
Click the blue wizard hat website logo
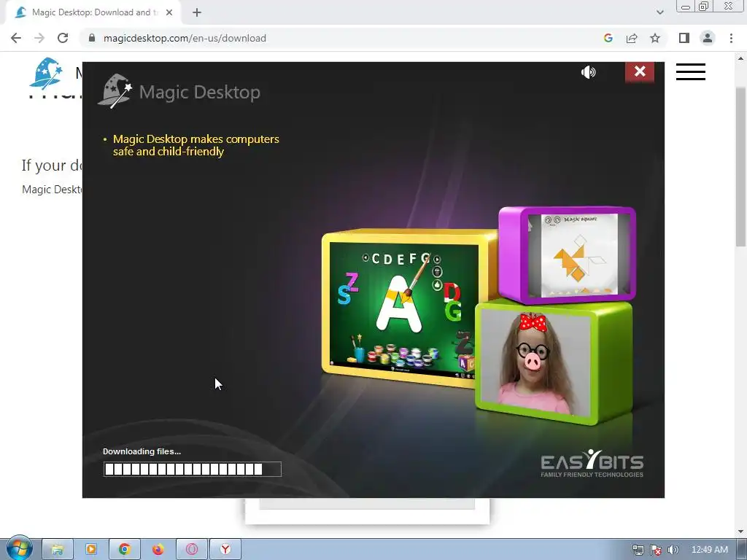(x=46, y=74)
